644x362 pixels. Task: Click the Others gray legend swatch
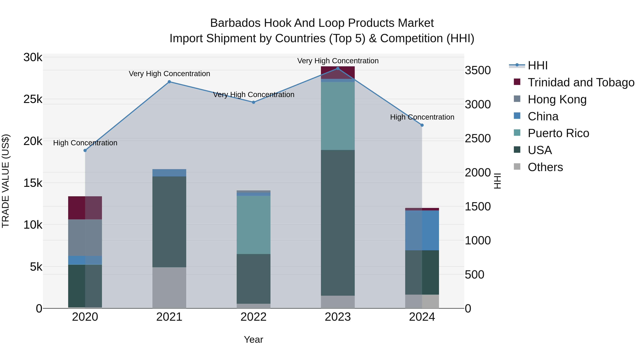[517, 167]
